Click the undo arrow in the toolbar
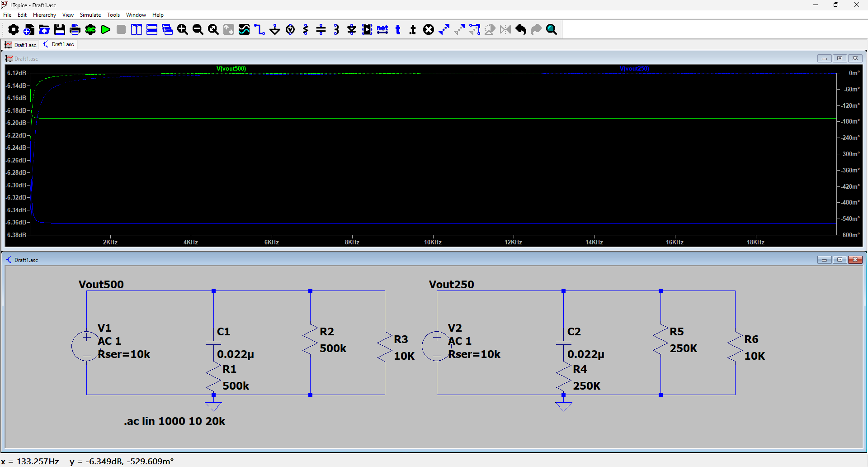Viewport: 868px width, 467px height. [x=521, y=30]
